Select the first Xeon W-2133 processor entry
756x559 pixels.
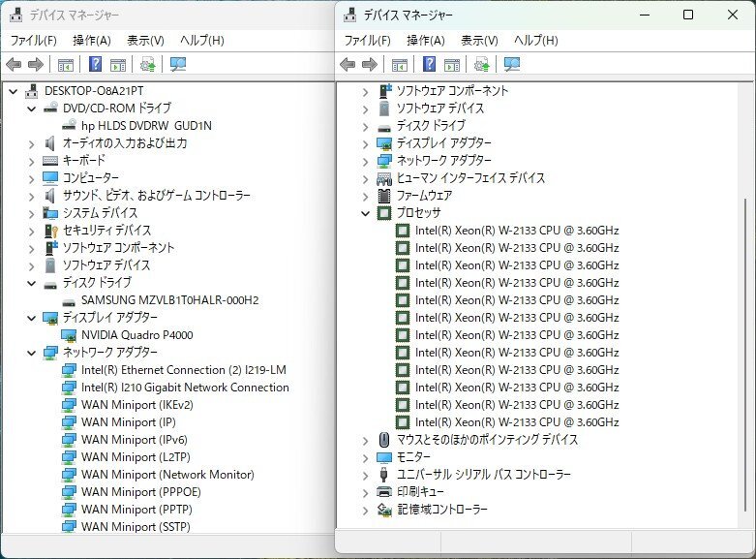[x=517, y=231]
